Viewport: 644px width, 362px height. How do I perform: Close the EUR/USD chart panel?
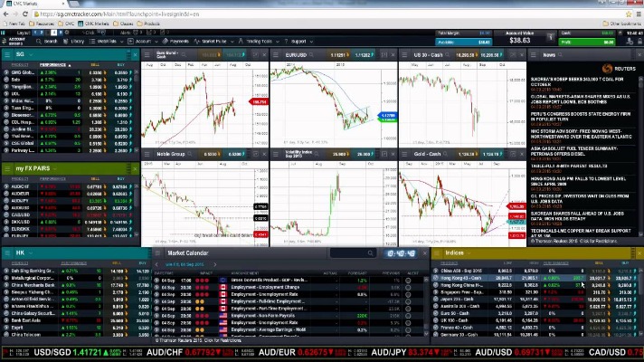click(x=394, y=54)
